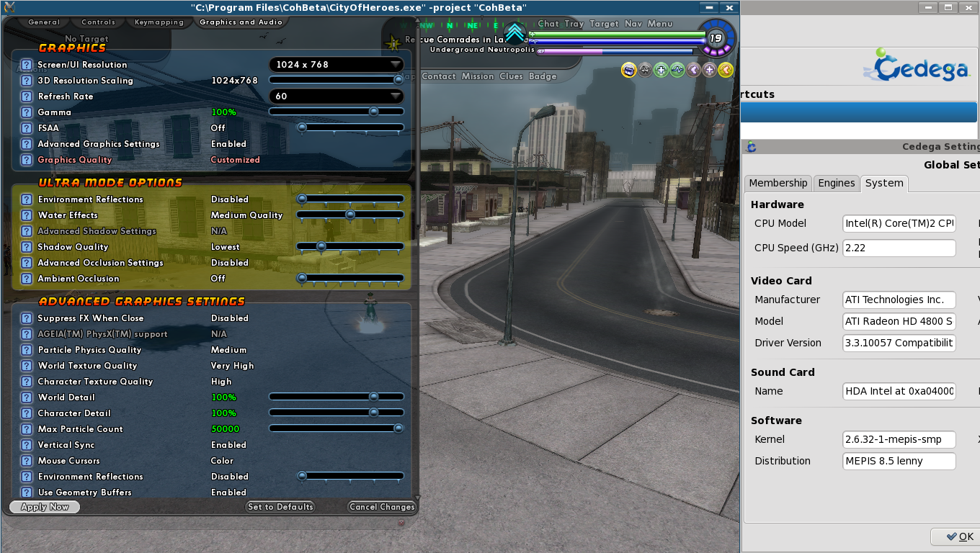Open the Engines tab in Cedega Settings
Viewport: 980px width, 553px height.
point(837,183)
